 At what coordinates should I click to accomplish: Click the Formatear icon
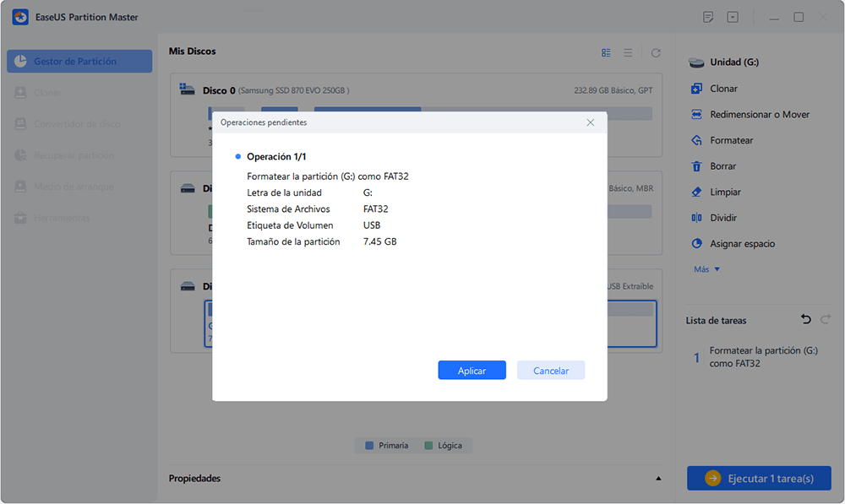click(697, 140)
